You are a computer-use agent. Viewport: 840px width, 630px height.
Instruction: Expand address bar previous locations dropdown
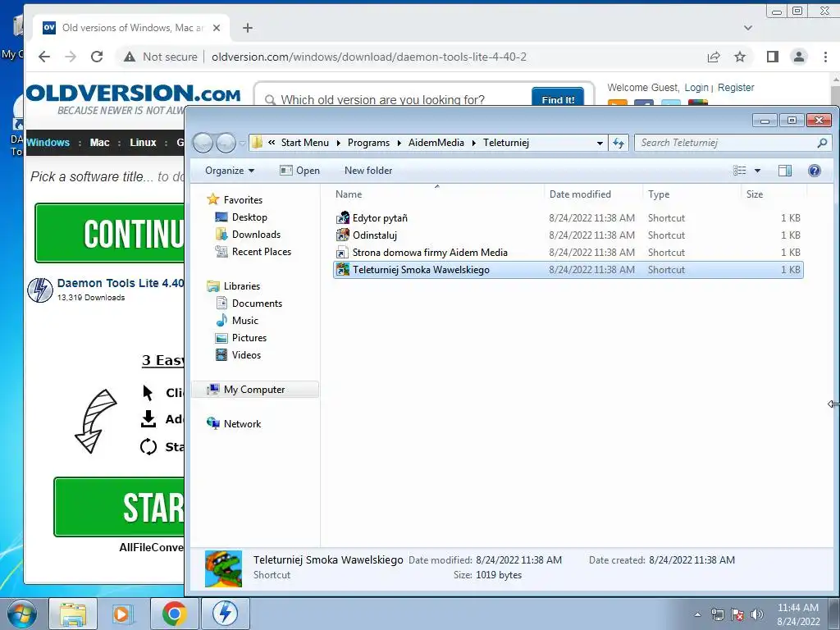pos(600,143)
